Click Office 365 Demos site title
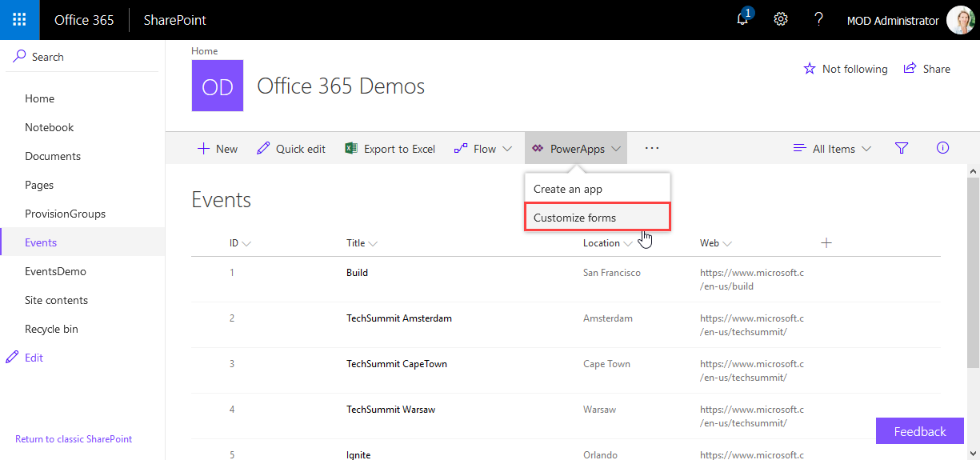Image resolution: width=980 pixels, height=460 pixels. [x=341, y=86]
